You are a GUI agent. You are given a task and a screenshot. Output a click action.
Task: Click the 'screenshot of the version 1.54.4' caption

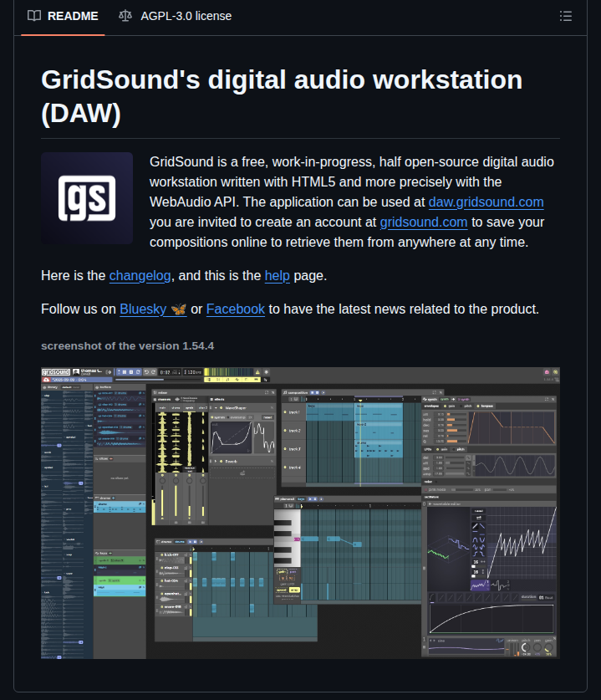[x=128, y=346]
